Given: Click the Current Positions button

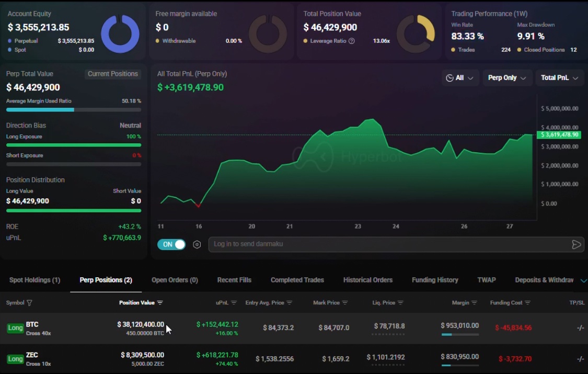Looking at the screenshot, I should pos(113,74).
